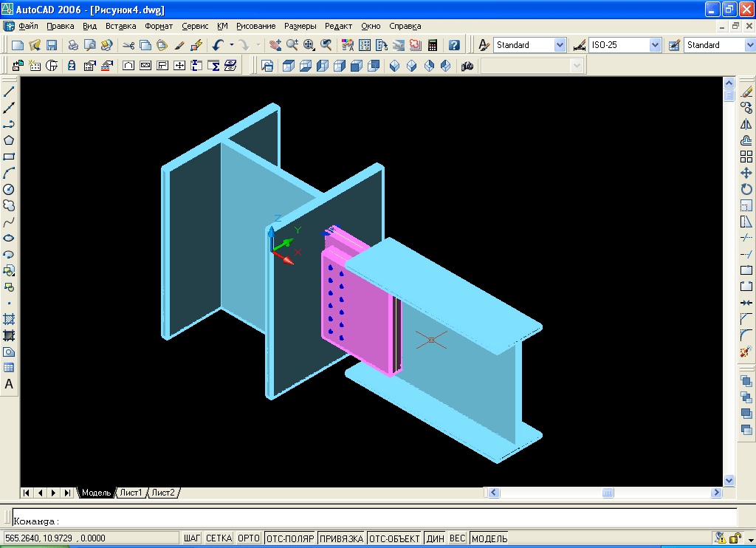Toggle ПРИВЯЗКА object snap
The width and height of the screenshot is (756, 548).
[341, 538]
